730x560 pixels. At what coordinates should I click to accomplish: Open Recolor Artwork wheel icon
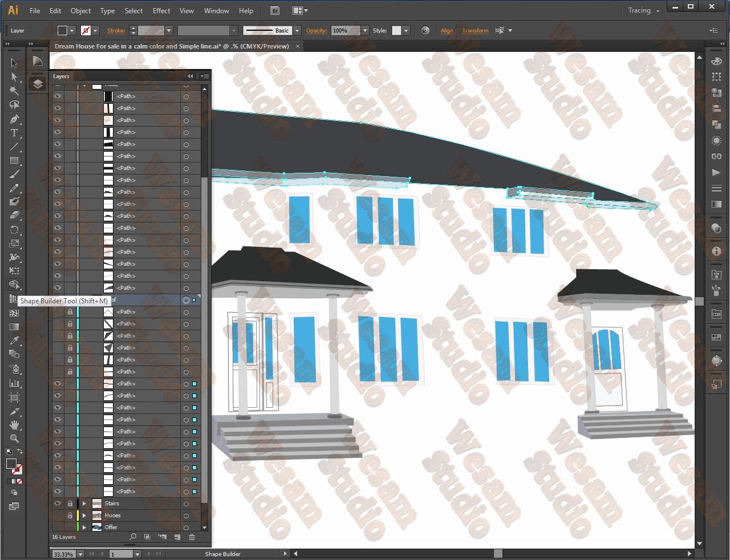[425, 31]
